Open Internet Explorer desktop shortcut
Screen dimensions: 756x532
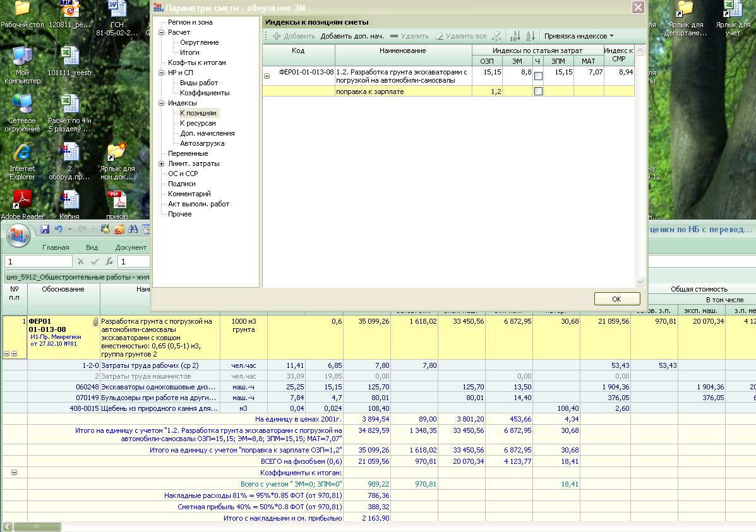click(x=23, y=153)
